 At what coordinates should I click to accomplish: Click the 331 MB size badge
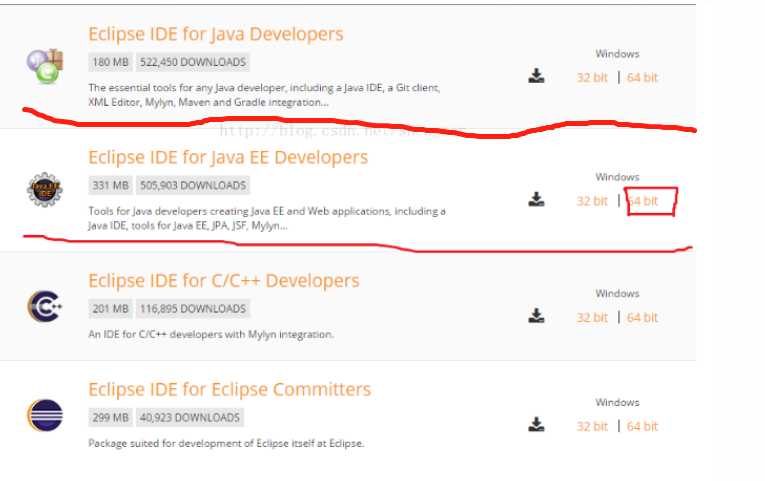[x=110, y=186]
